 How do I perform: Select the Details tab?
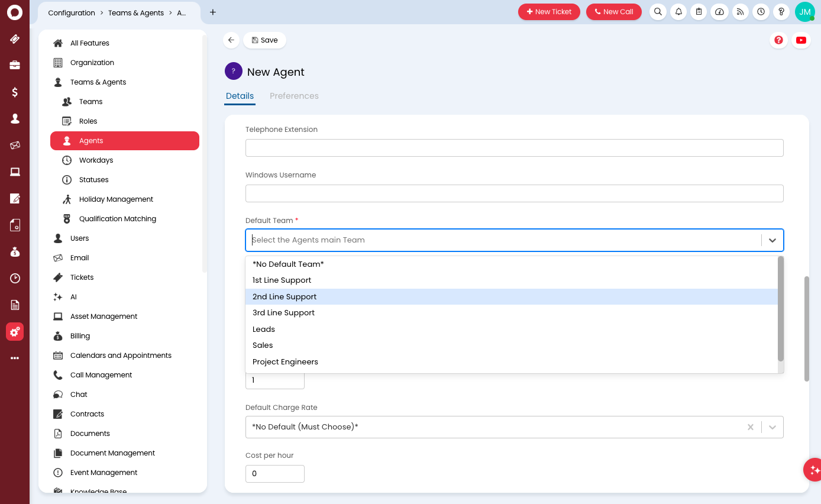coord(240,96)
